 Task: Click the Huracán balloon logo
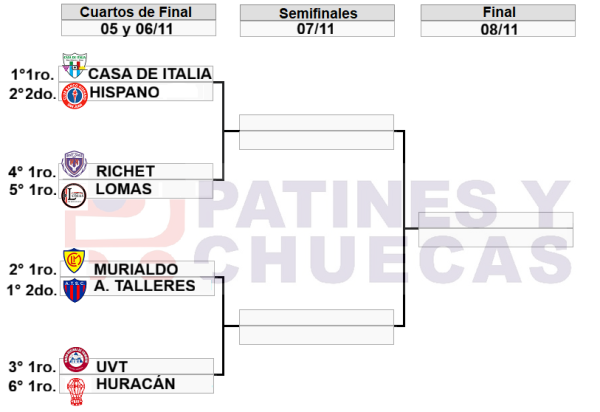(74, 388)
